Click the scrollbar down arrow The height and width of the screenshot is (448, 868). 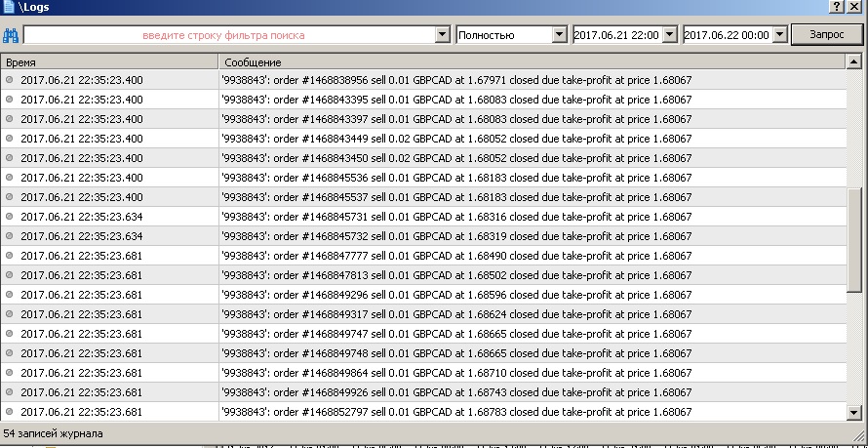click(854, 412)
